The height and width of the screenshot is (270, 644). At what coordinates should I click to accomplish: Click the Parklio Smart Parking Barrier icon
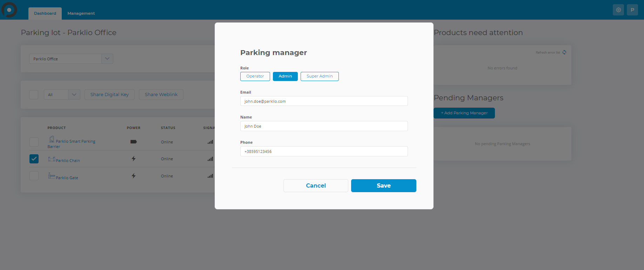point(52,139)
